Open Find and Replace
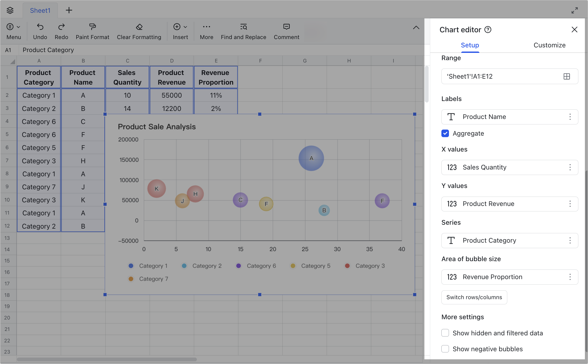Image resolution: width=588 pixels, height=364 pixels. 243,27
